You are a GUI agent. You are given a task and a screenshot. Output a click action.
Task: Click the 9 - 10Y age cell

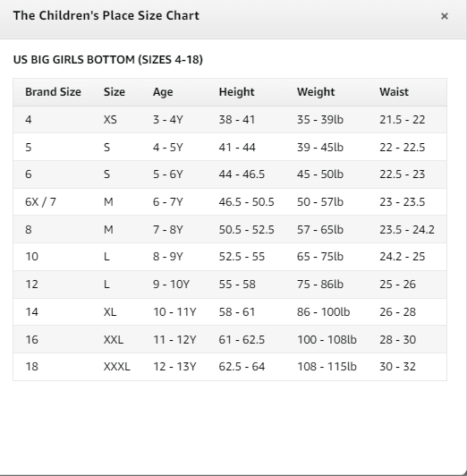[172, 285]
